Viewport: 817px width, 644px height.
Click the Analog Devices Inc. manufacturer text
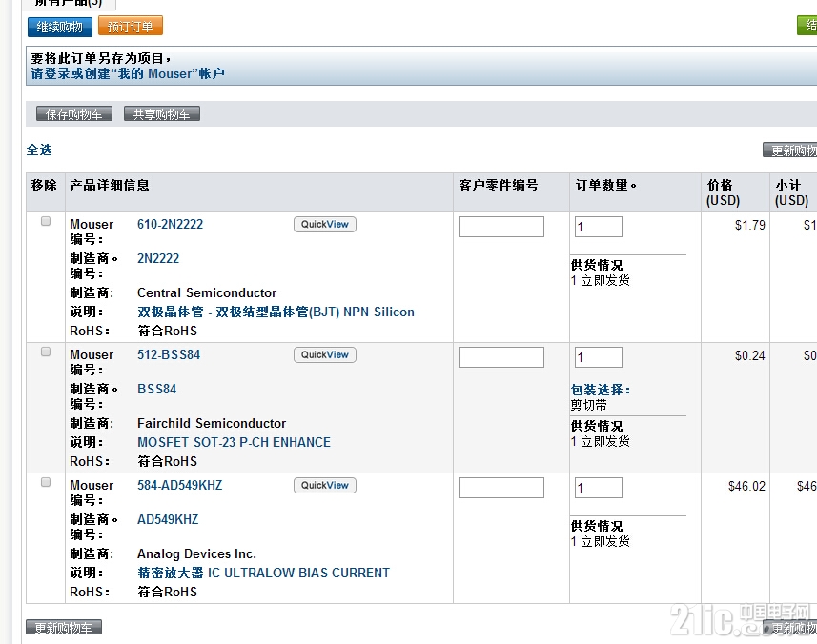pos(196,553)
